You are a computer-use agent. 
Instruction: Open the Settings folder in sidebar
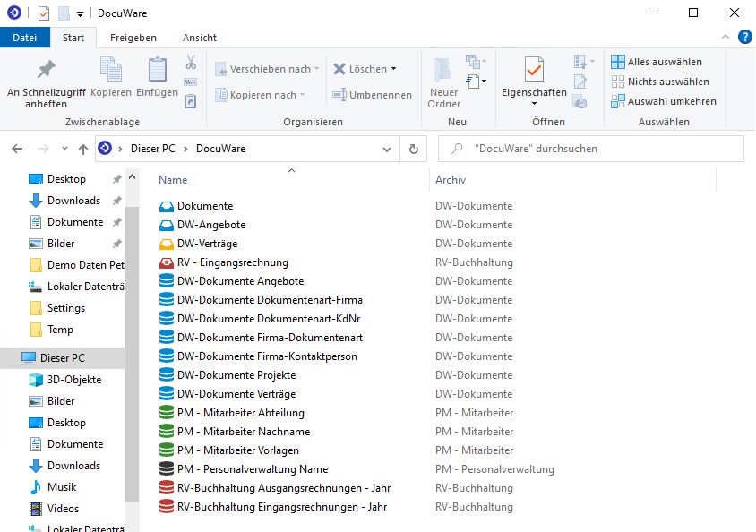pyautogui.click(x=66, y=308)
